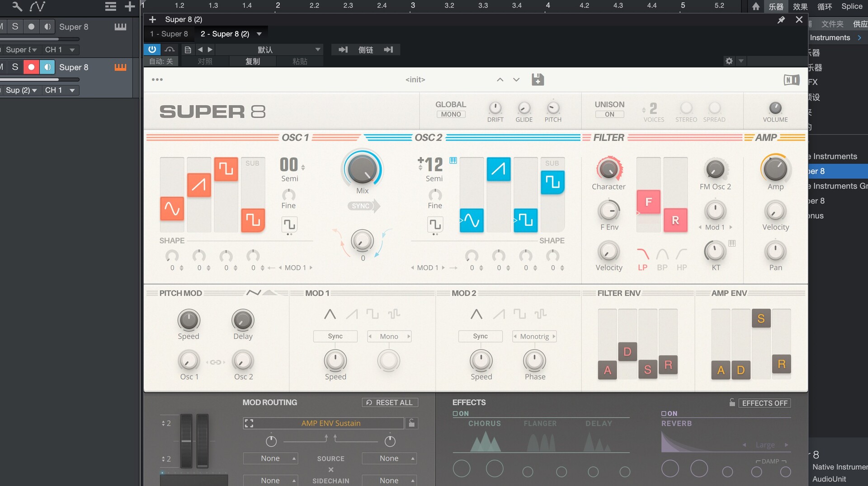Select the OSC 2 sine wave shape
The image size is (868, 486).
click(x=472, y=220)
